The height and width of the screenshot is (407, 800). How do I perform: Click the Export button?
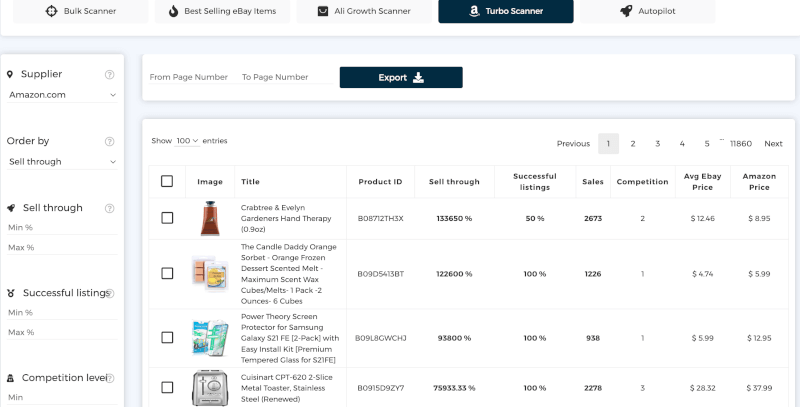click(x=401, y=78)
